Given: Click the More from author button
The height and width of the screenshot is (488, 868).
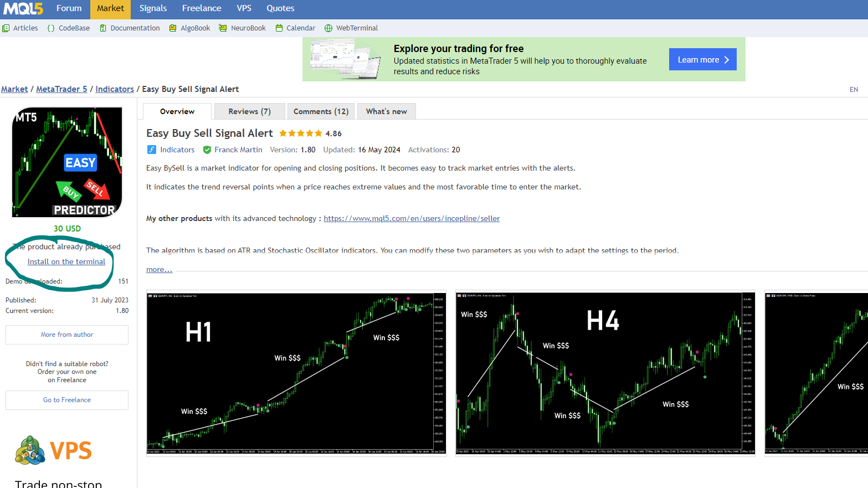Looking at the screenshot, I should [67, 335].
